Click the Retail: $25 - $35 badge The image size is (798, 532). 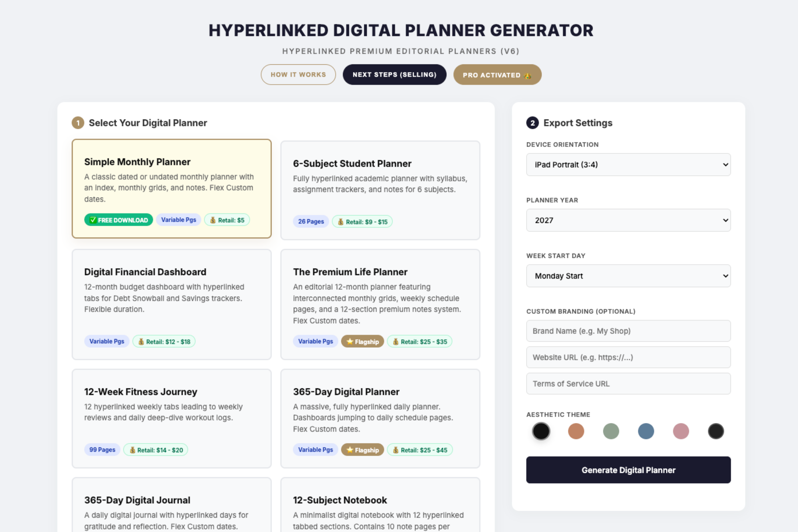click(420, 341)
